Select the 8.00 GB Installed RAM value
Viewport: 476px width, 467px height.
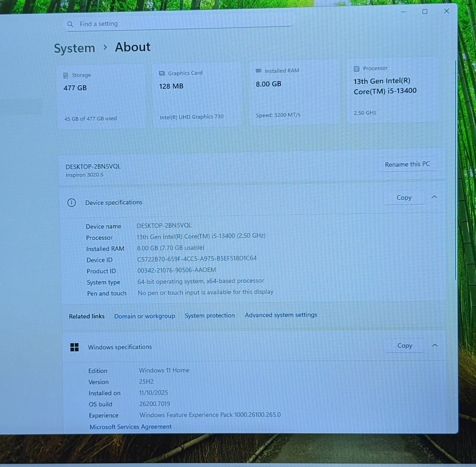coord(268,84)
